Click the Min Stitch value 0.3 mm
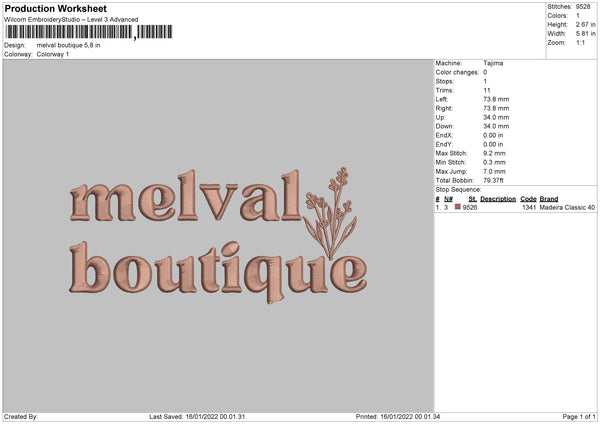 pos(494,163)
